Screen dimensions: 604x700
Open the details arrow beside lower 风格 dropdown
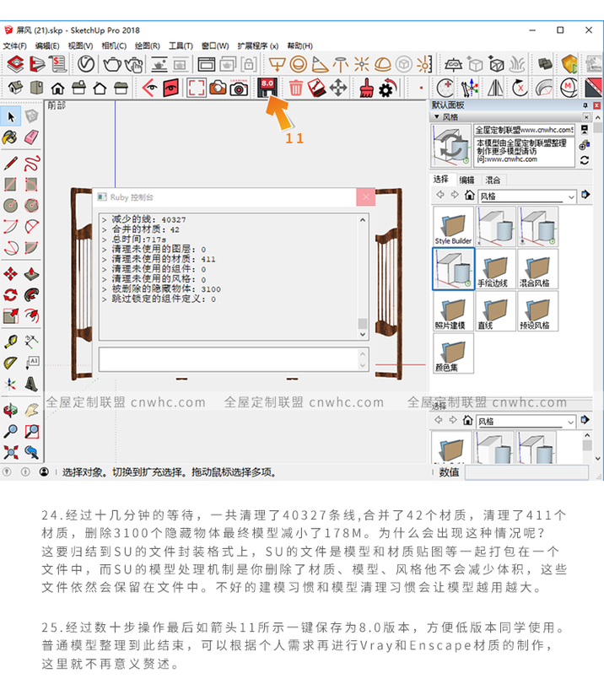(585, 420)
